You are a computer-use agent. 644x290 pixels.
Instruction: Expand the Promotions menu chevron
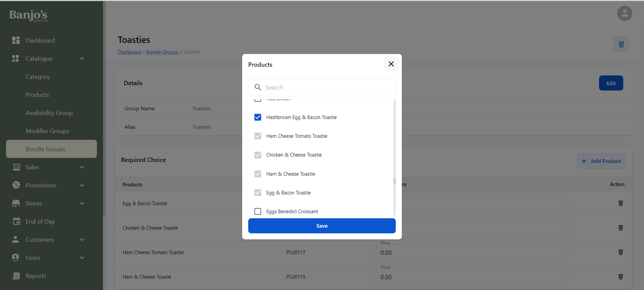point(82,185)
